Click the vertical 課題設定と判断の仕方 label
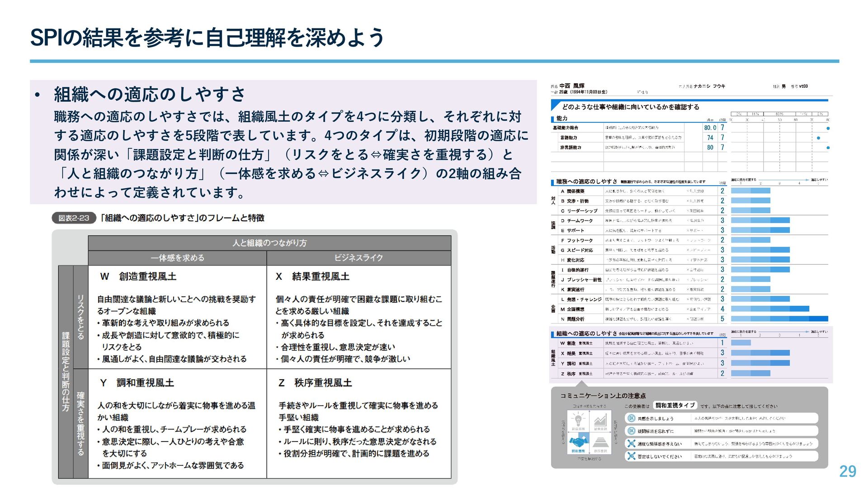 tap(66, 371)
